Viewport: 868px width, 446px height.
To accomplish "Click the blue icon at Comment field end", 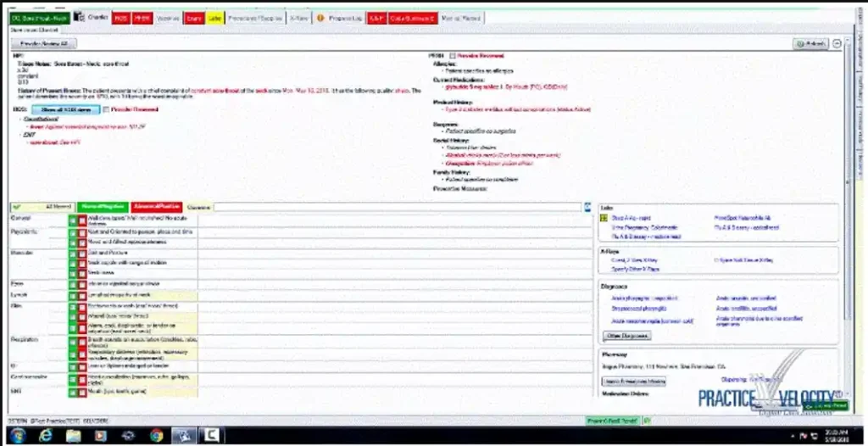I will [587, 207].
